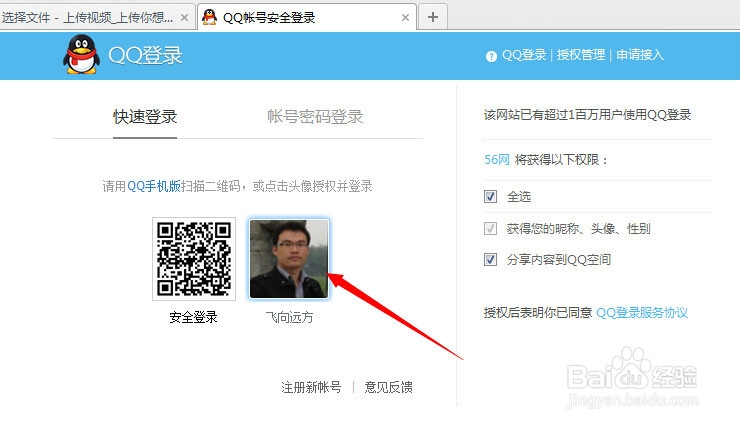Switch to the 选择文件 - 上传视频 browser tab

(x=97, y=17)
